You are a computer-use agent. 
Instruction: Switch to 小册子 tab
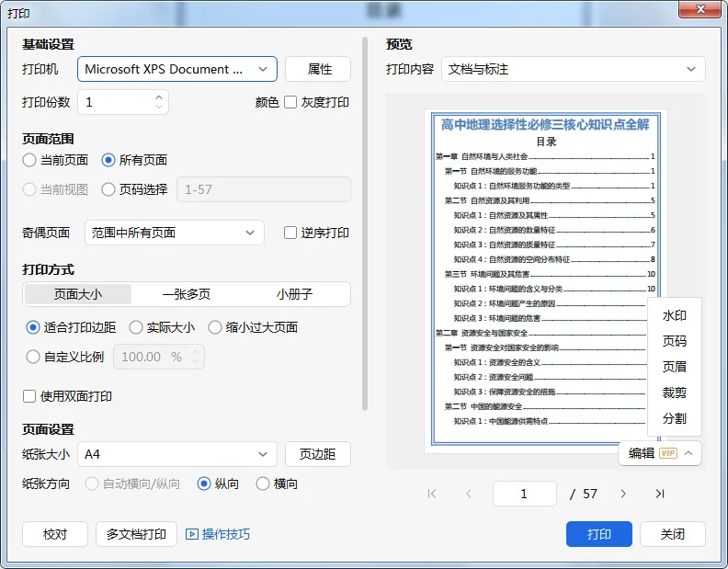click(294, 294)
